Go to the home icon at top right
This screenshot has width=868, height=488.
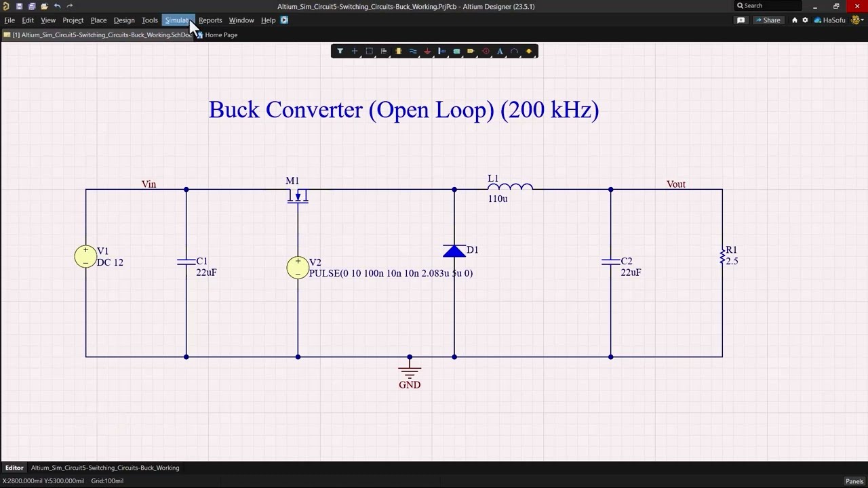click(795, 20)
